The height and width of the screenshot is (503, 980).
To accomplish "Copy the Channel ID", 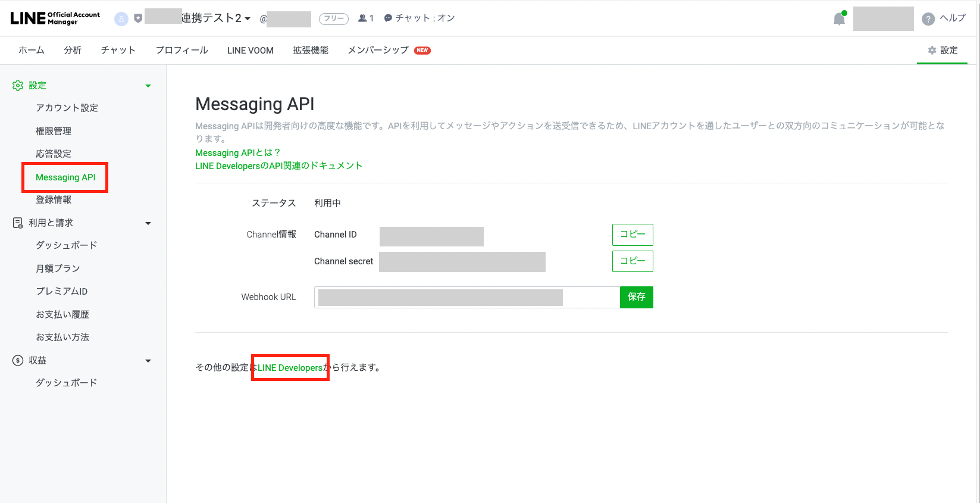I will coord(632,235).
